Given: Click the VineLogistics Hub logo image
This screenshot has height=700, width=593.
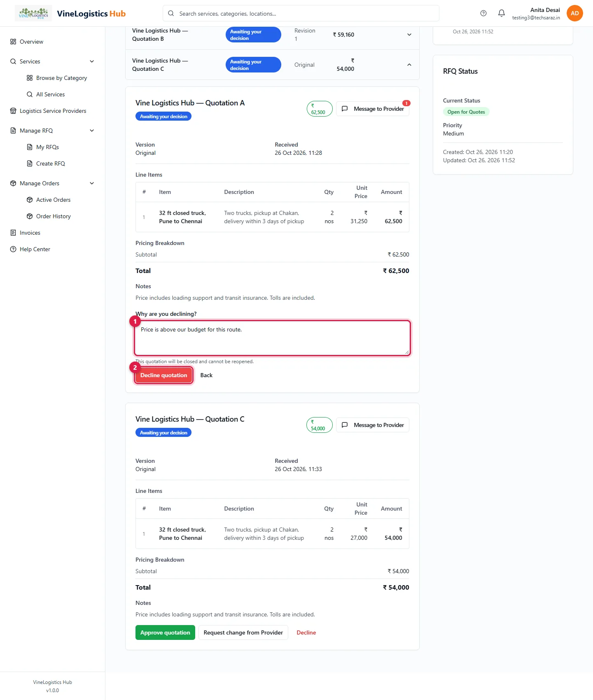Looking at the screenshot, I should pos(33,13).
